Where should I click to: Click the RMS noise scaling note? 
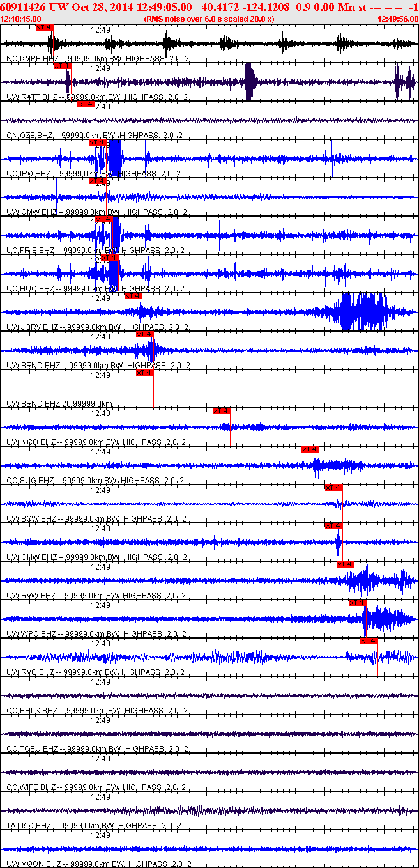click(209, 19)
